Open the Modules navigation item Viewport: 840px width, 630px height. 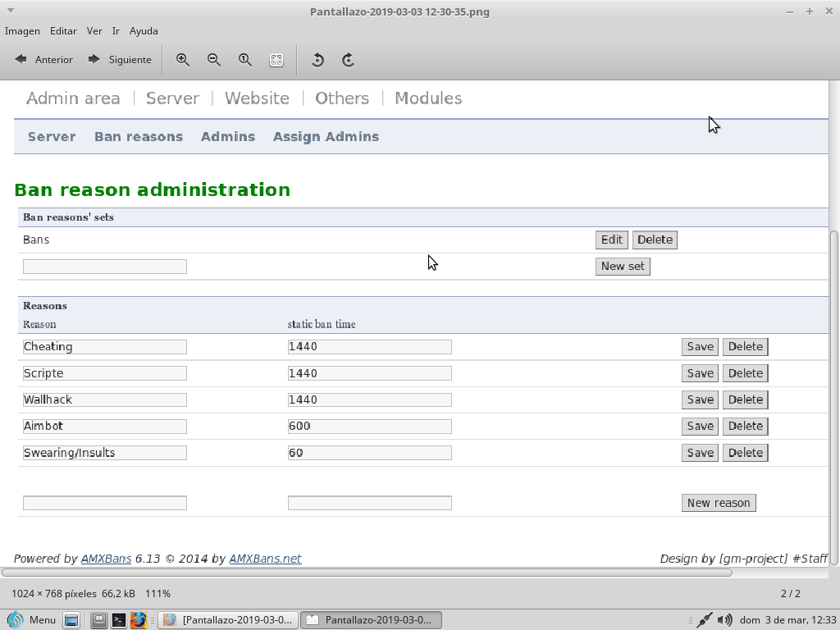428,98
